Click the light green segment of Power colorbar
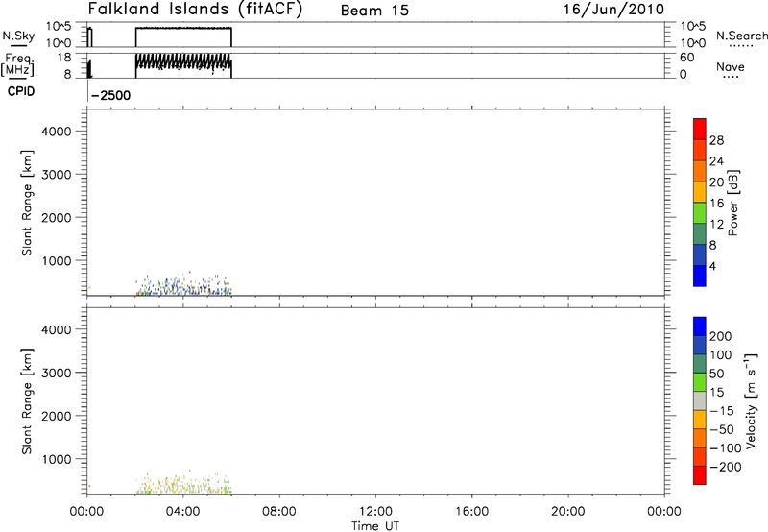 coord(700,212)
